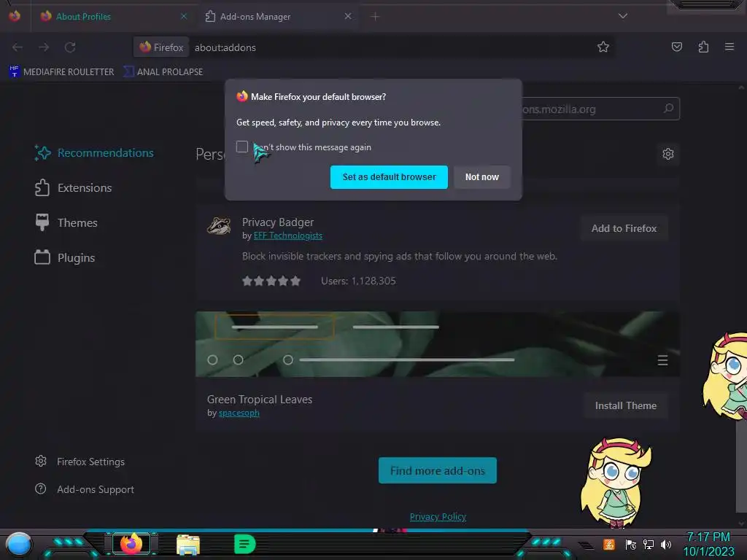Open the Privacy Policy link
This screenshot has height=560, width=747.
tap(438, 517)
